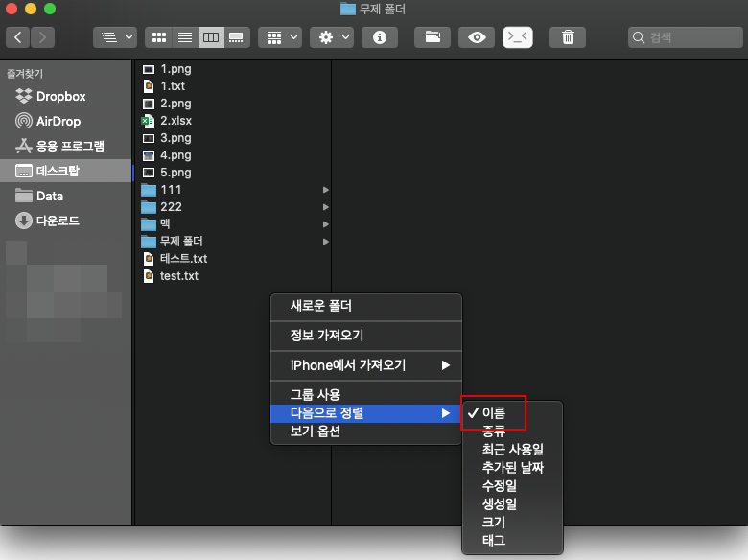
Task: Click 다음으로 정렬 menu item
Action: click(366, 413)
